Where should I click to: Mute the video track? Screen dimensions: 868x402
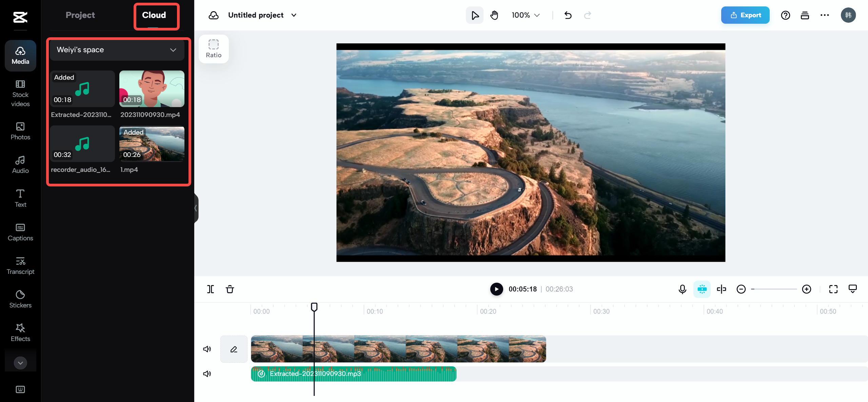207,349
